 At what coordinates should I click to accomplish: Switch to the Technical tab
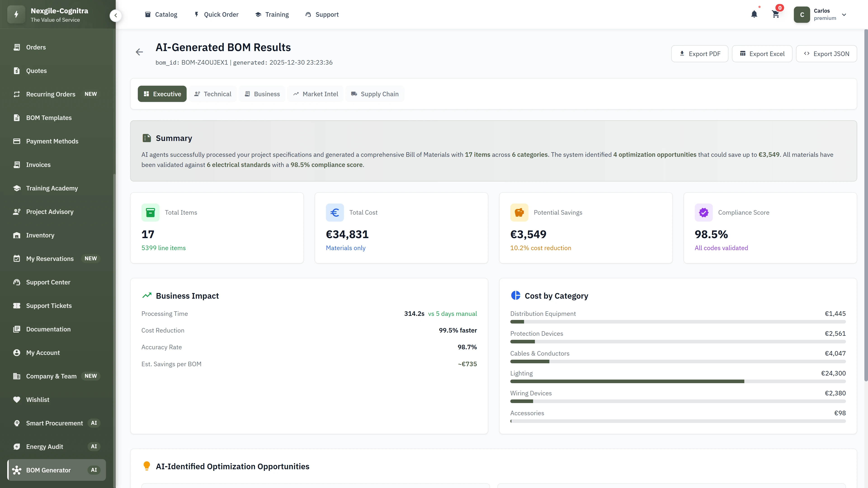pos(213,94)
